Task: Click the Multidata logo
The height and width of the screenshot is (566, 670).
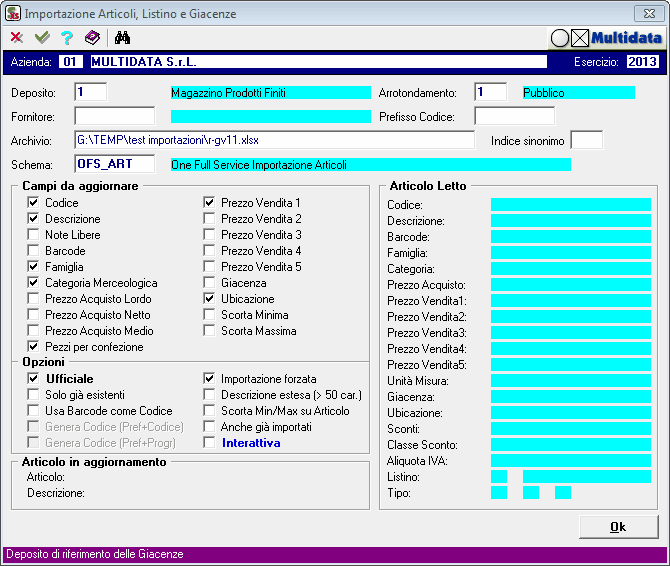Action: coord(626,38)
